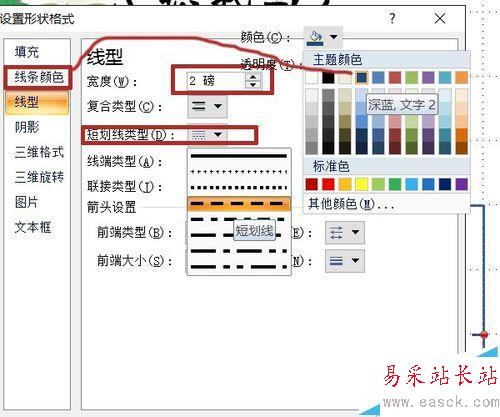
Task: Pick the white theme color swatch
Action: click(x=312, y=78)
